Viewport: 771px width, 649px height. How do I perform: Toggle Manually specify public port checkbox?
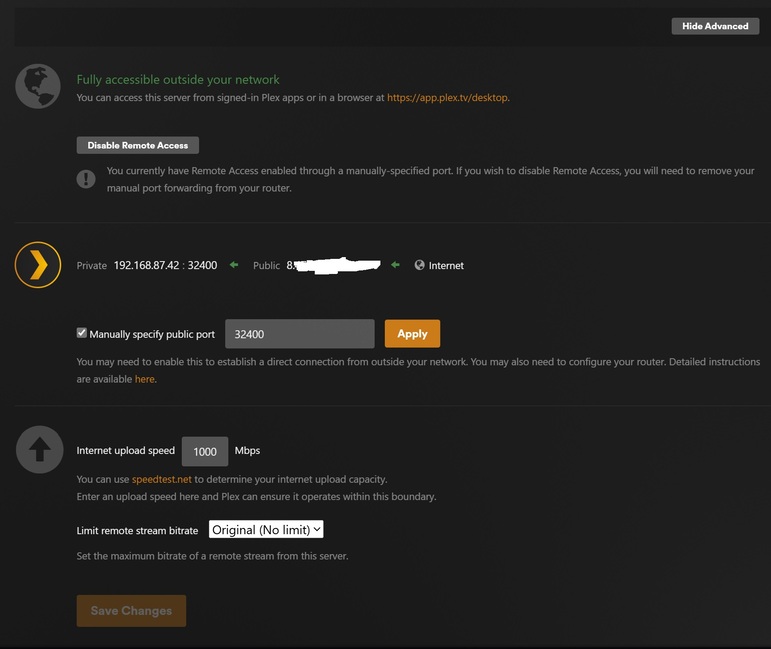[x=82, y=333]
